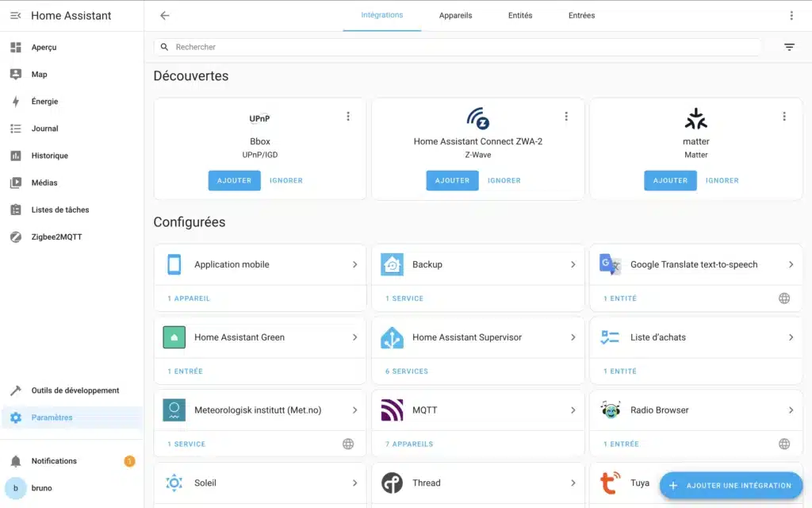Click the Rechercher search field
Image resolution: width=812 pixels, height=508 pixels.
tap(458, 47)
